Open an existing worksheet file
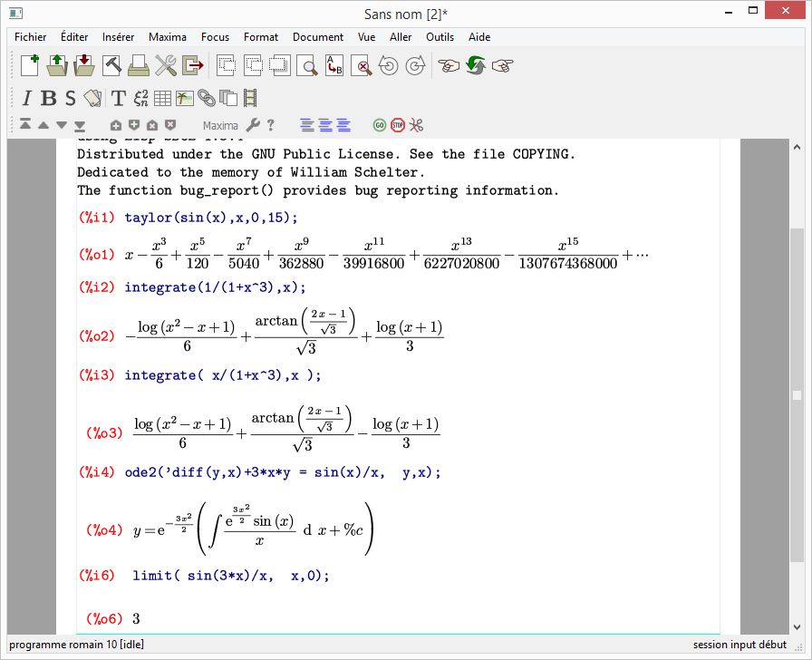Screen dimensions: 812x660 [55, 65]
